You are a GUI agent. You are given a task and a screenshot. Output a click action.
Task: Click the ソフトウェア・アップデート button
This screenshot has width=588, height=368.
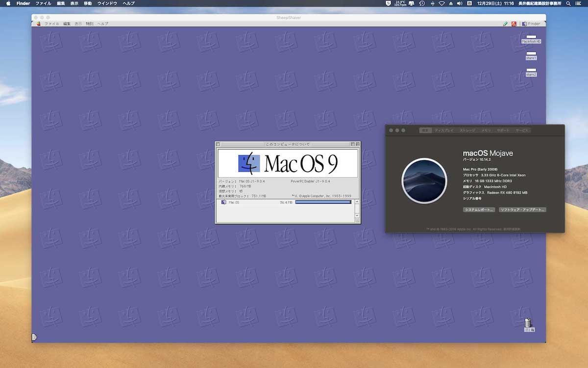(522, 210)
